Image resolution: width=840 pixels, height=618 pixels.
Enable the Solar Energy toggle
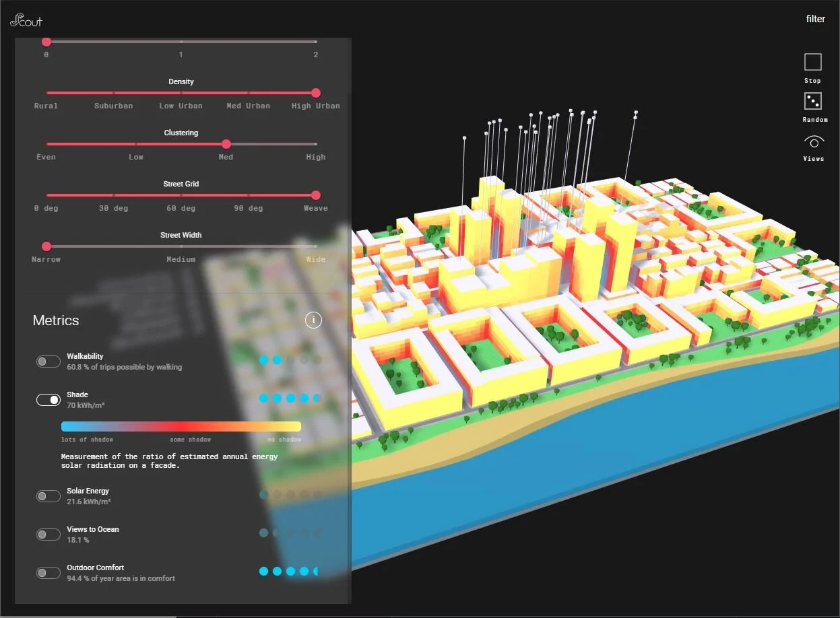tap(49, 496)
